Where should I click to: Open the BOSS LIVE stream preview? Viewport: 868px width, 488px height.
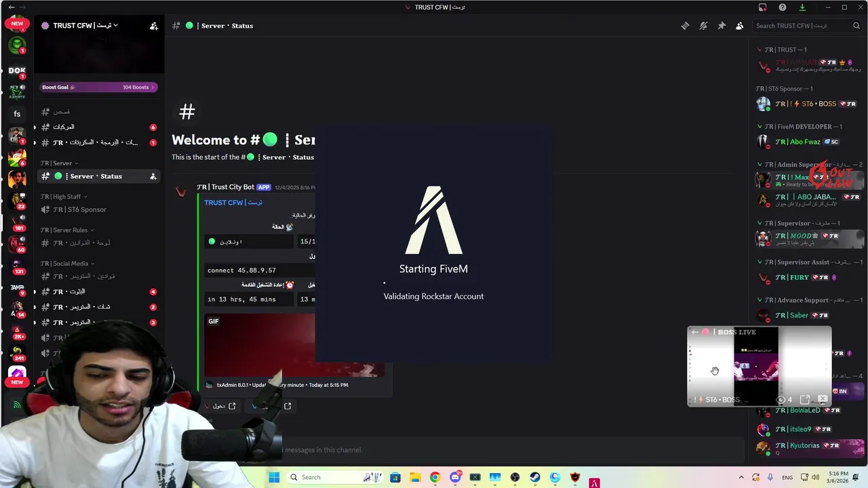[759, 366]
